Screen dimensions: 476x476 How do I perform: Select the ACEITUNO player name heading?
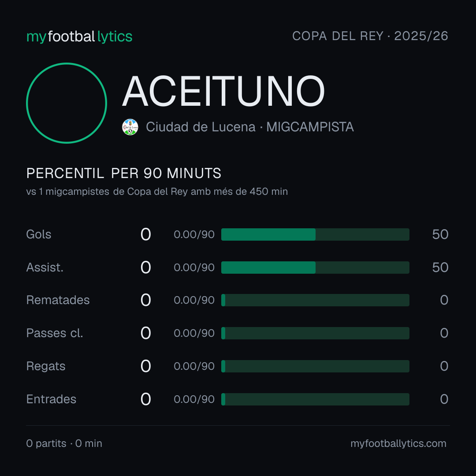(223, 91)
